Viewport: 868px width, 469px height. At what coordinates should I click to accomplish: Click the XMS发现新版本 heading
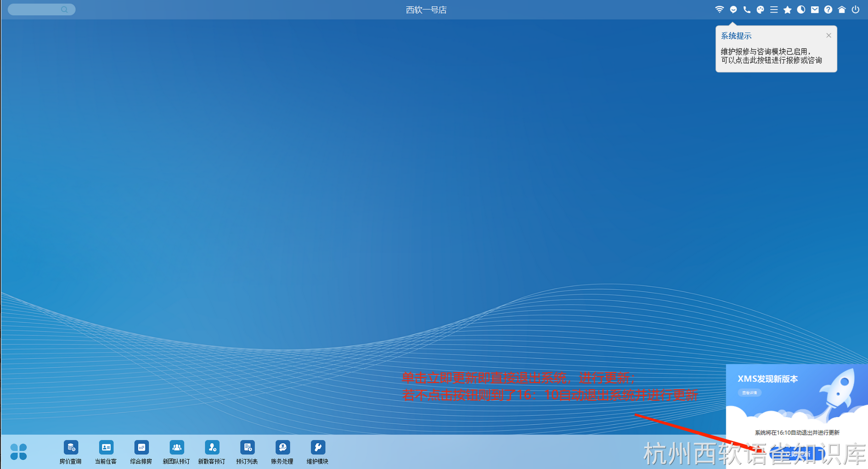767,379
